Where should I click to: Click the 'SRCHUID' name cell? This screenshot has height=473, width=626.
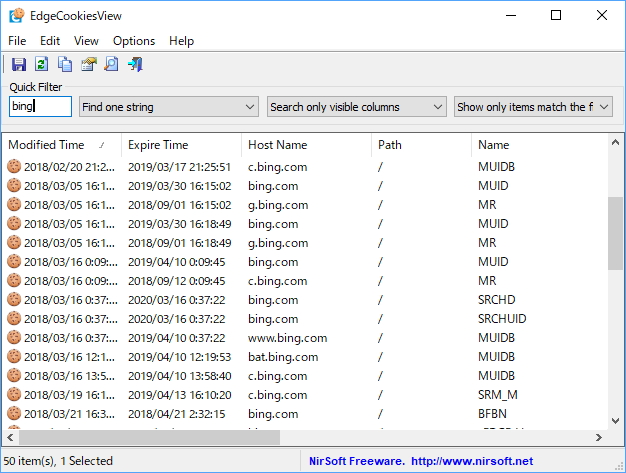pyautogui.click(x=502, y=319)
